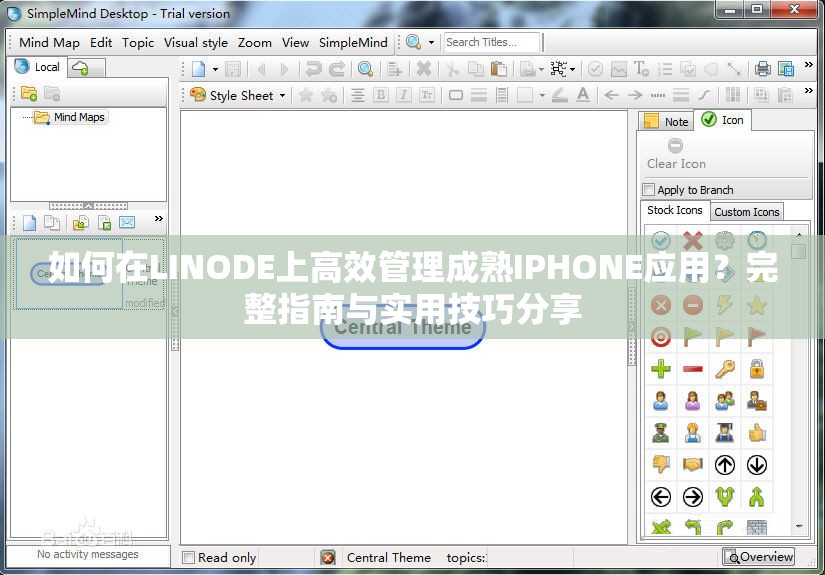Expand the left panel toolbar overflow chevron
This screenshot has height=575, width=825.
point(158,218)
